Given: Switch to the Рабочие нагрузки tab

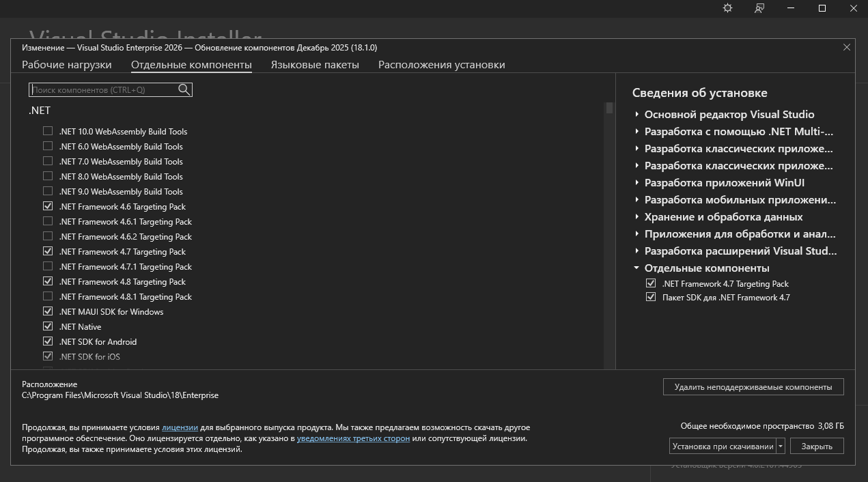Looking at the screenshot, I should pos(66,65).
